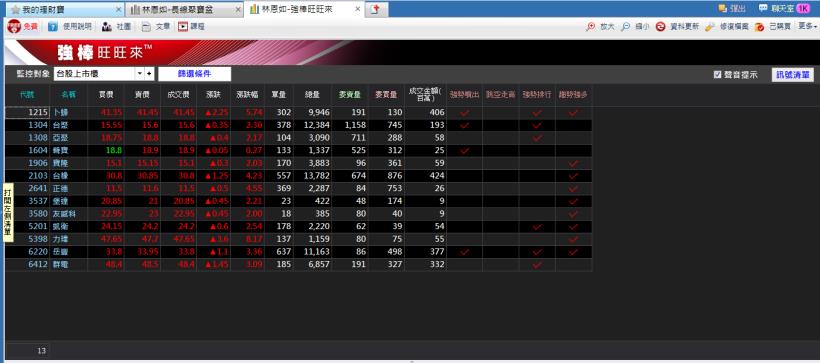Open the 使用說明 help icon
Screen dimensions: 820x363
[53, 27]
